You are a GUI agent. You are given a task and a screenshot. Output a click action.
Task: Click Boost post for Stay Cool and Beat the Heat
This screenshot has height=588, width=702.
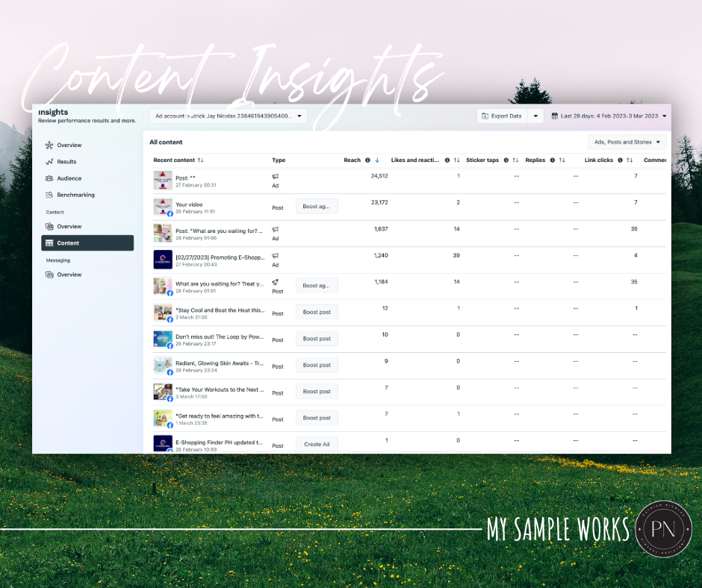click(317, 312)
